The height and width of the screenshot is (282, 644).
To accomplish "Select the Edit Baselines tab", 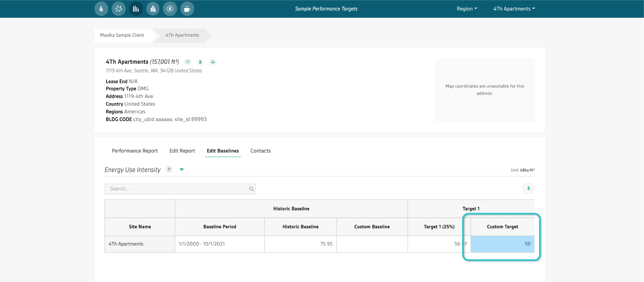I will [x=223, y=151].
